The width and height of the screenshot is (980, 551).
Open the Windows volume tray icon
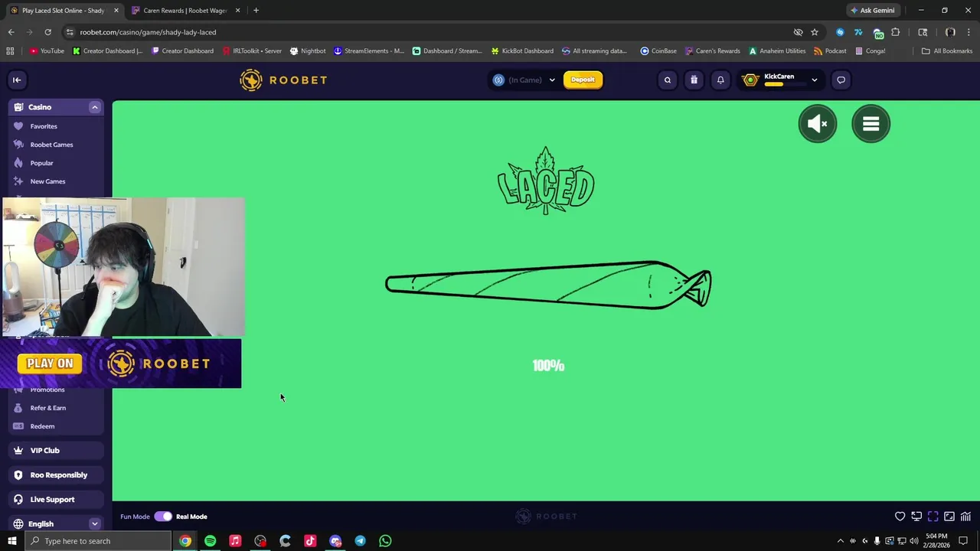pos(914,541)
